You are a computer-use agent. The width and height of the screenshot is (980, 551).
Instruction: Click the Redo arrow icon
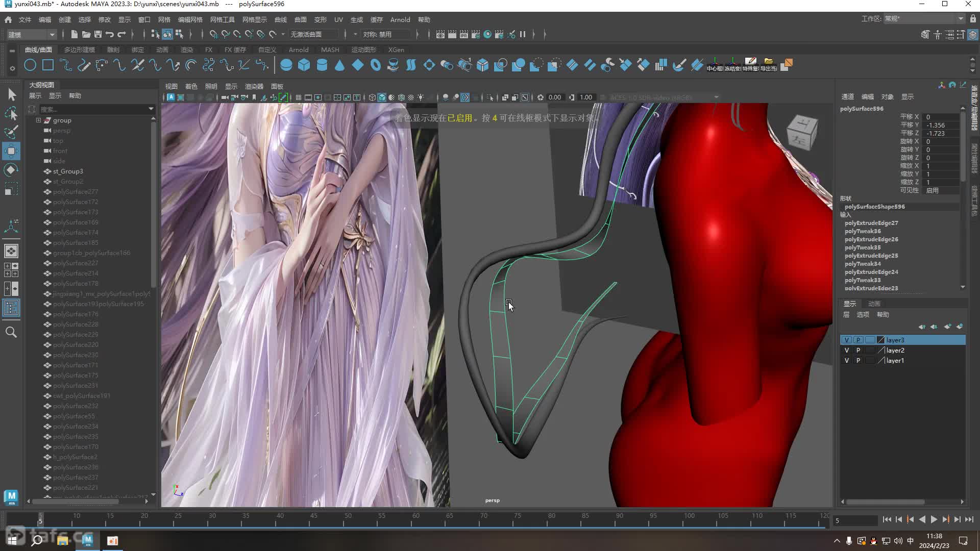pyautogui.click(x=121, y=34)
